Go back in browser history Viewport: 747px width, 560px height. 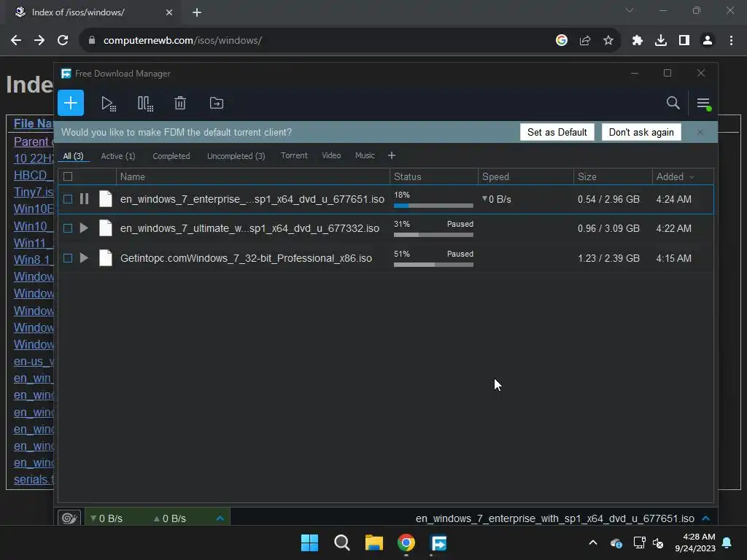[x=16, y=41]
